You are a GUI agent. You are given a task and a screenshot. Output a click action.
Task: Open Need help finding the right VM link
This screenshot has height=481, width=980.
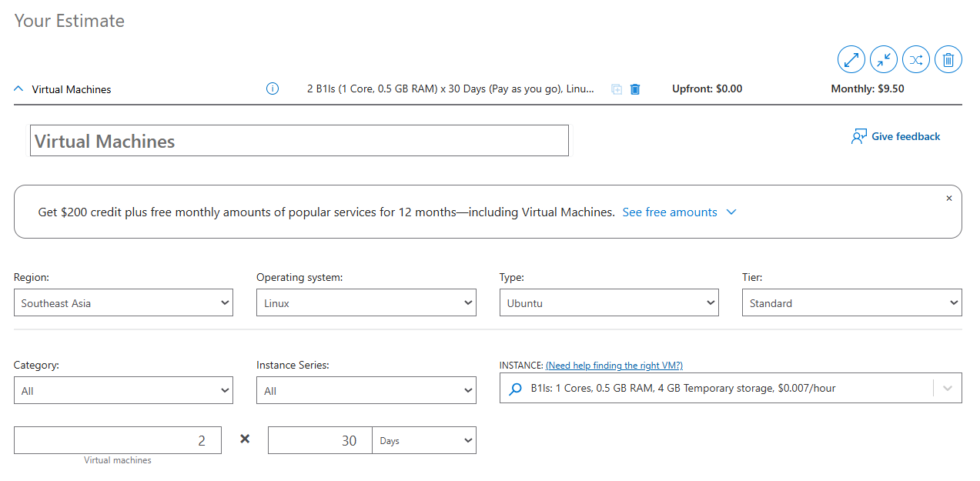point(614,365)
